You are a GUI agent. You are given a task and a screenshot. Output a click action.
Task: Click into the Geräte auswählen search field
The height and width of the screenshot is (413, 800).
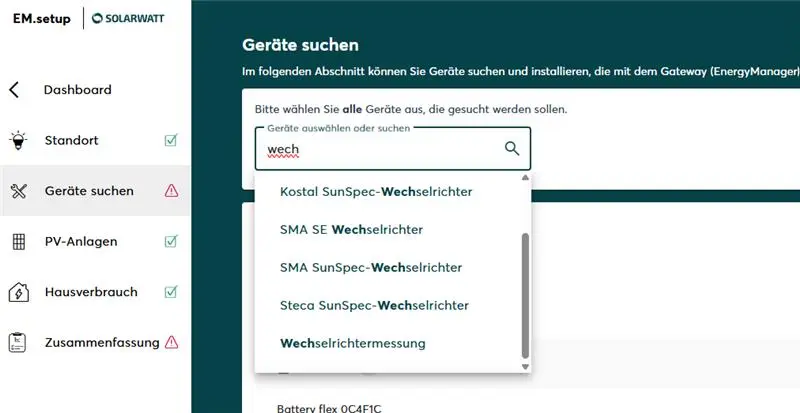click(x=380, y=150)
